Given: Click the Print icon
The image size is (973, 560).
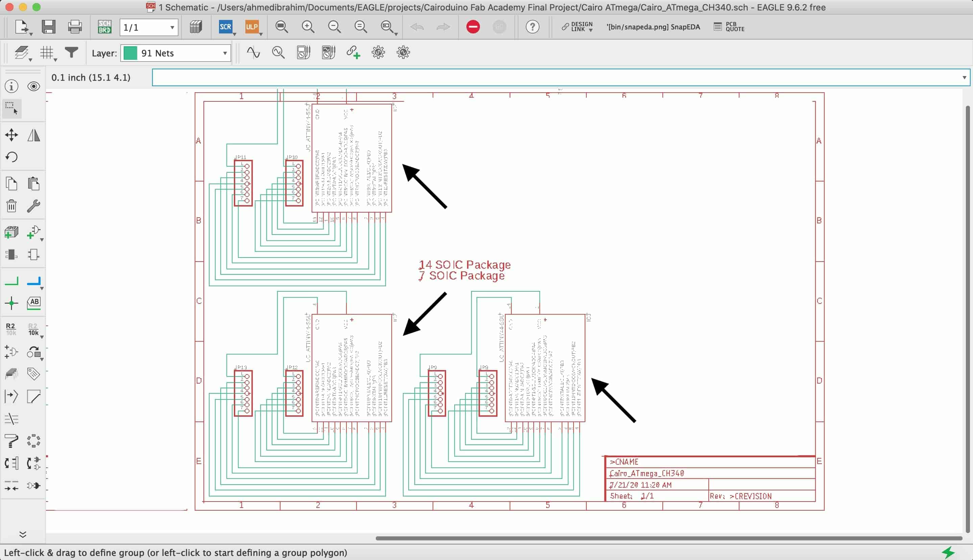Looking at the screenshot, I should (x=75, y=27).
